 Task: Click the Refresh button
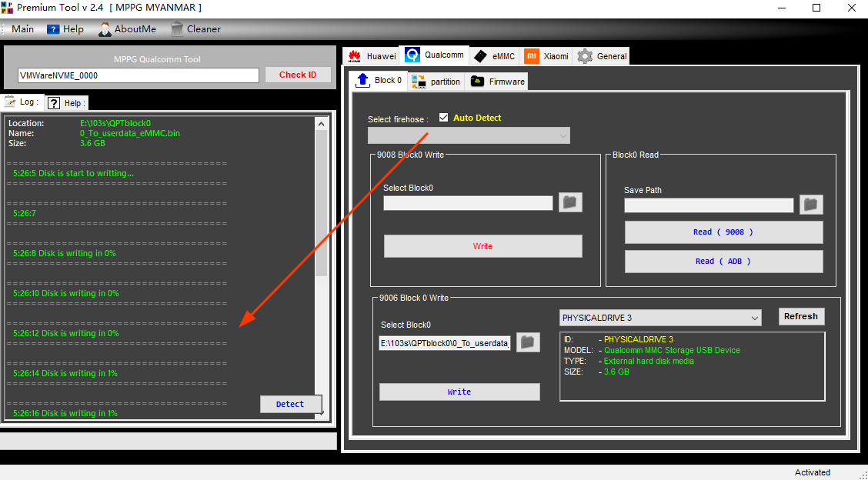pyautogui.click(x=801, y=317)
